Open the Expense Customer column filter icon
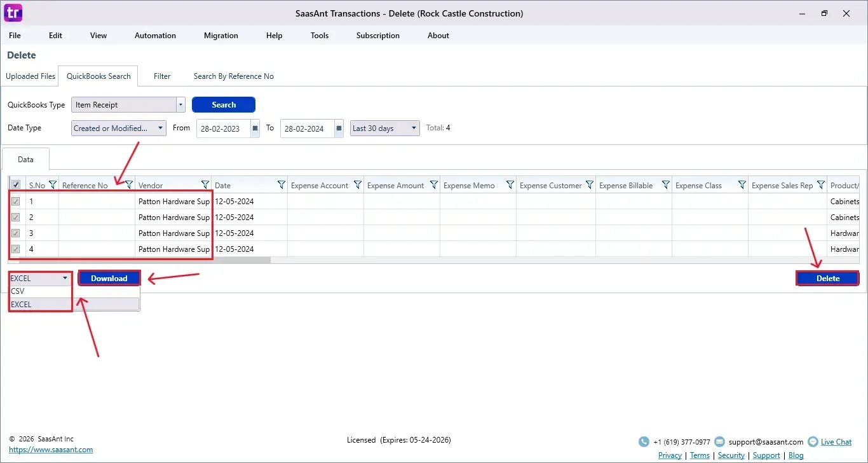The image size is (868, 463). [x=590, y=185]
